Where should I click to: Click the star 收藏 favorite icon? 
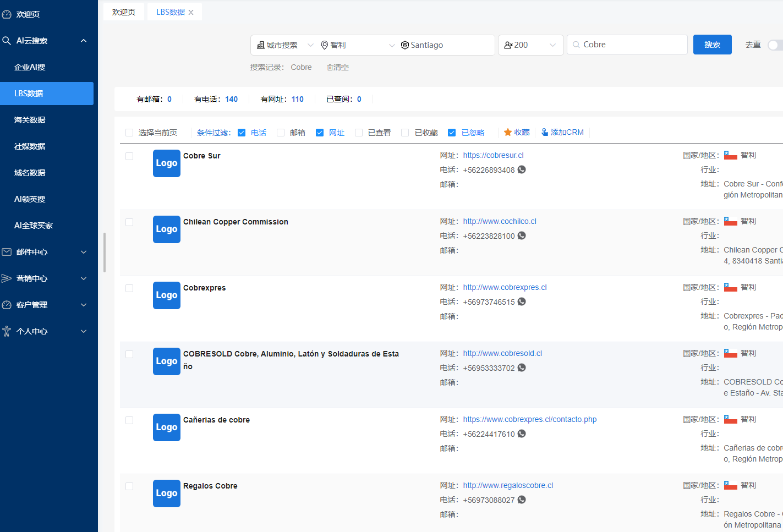click(x=508, y=132)
